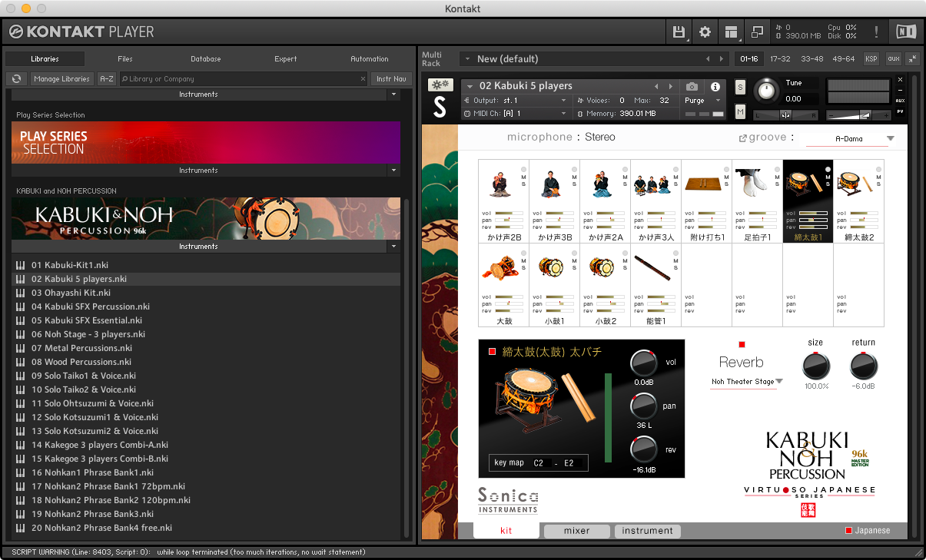
Task: Open groove external link icon
Action: (742, 138)
